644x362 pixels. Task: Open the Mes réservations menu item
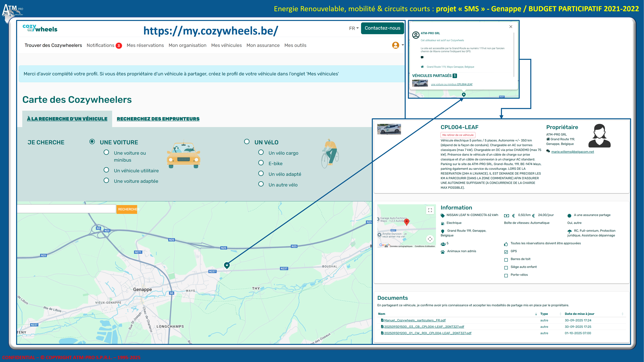[x=145, y=45]
